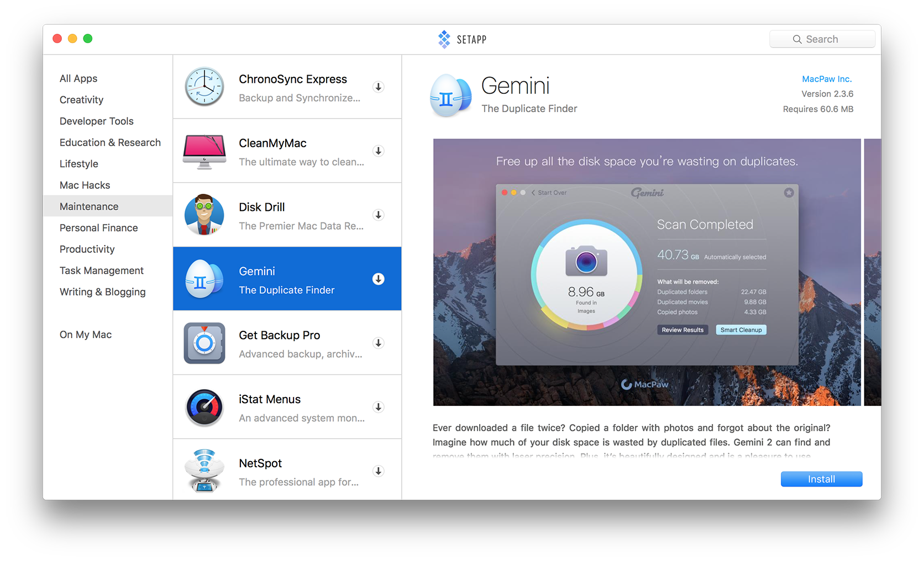Viewport: 924px width, 561px height.
Task: Click the Gemini description paragraph
Action: [632, 442]
